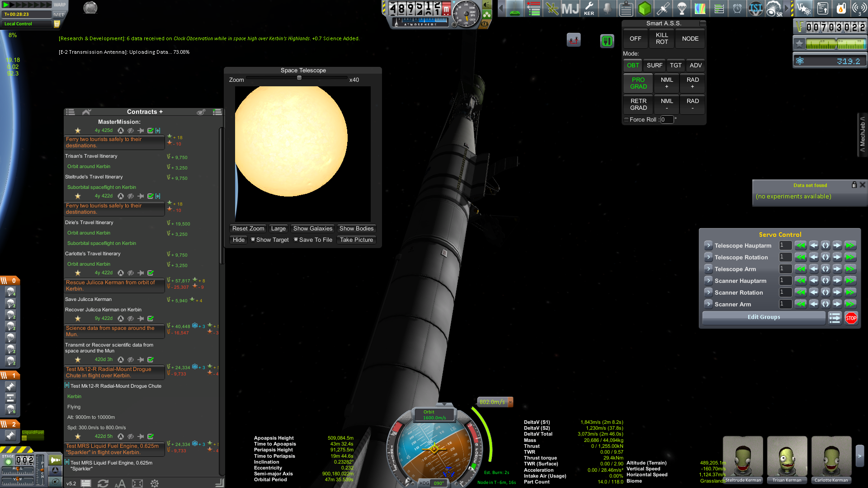
Task: Click the KILL ROT button
Action: pos(662,39)
